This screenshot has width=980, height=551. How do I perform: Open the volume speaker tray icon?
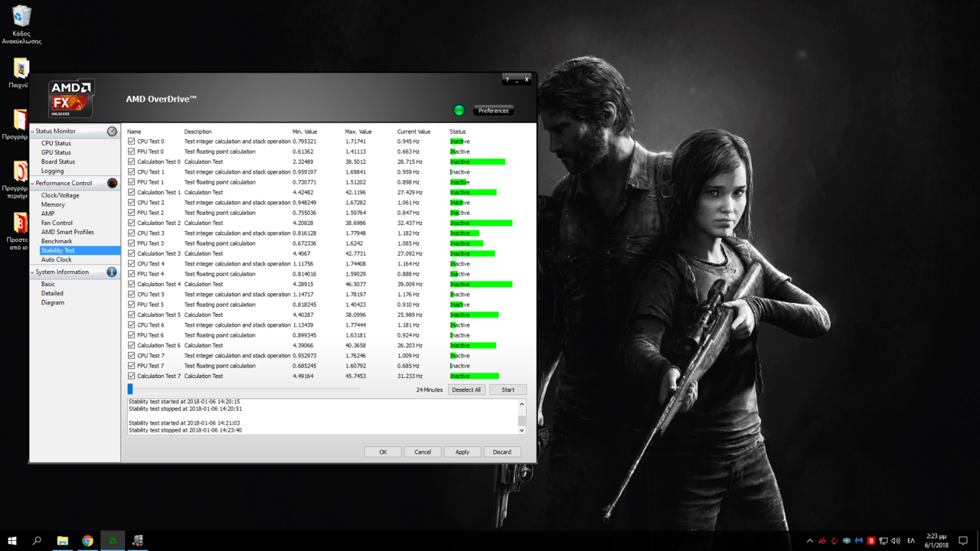(895, 541)
